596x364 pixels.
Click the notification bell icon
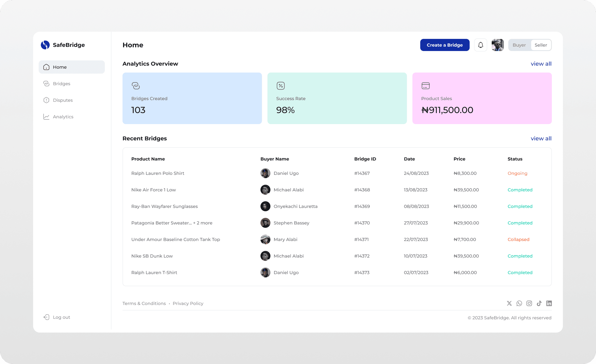[x=480, y=45]
